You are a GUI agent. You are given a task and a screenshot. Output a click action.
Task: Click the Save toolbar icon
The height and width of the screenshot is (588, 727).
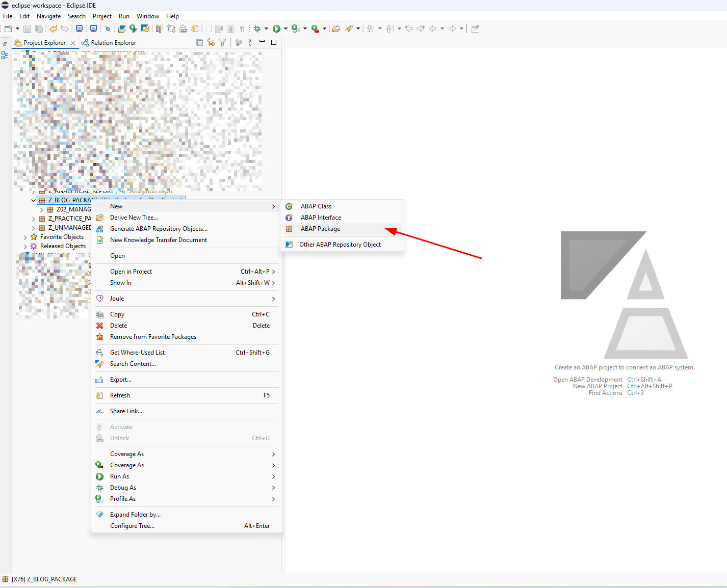click(27, 29)
